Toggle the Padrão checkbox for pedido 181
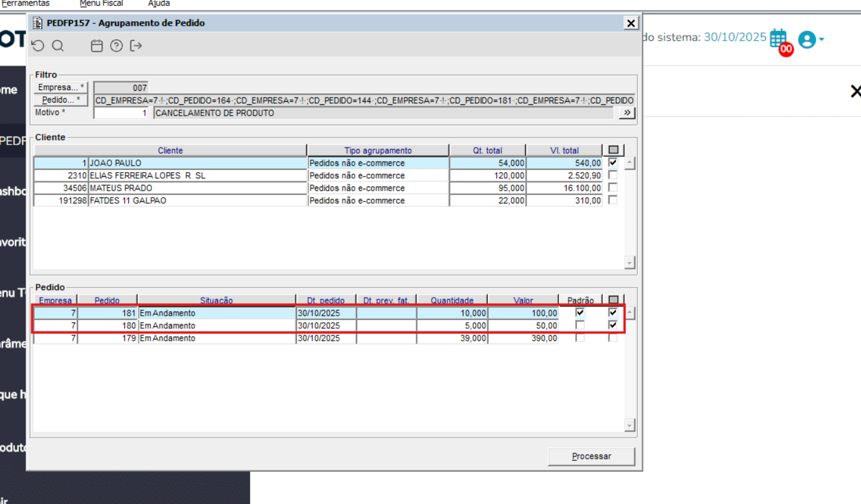This screenshot has width=861, height=504. (x=580, y=313)
